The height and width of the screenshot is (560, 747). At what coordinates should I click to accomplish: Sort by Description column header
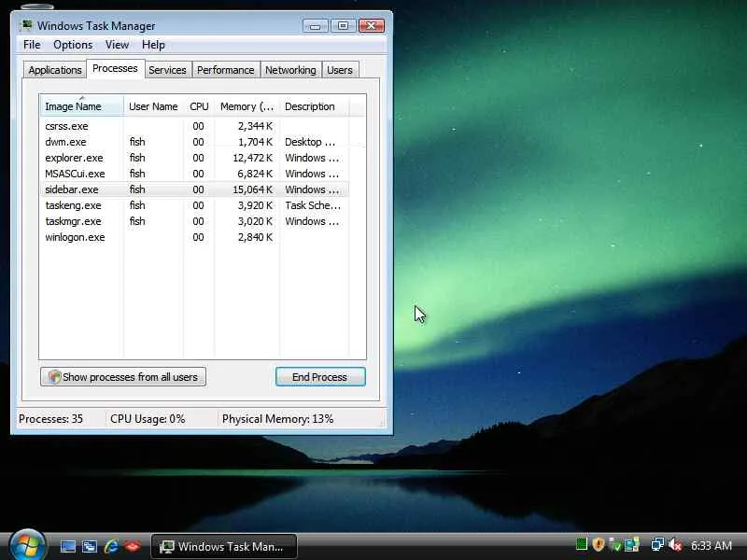314,106
